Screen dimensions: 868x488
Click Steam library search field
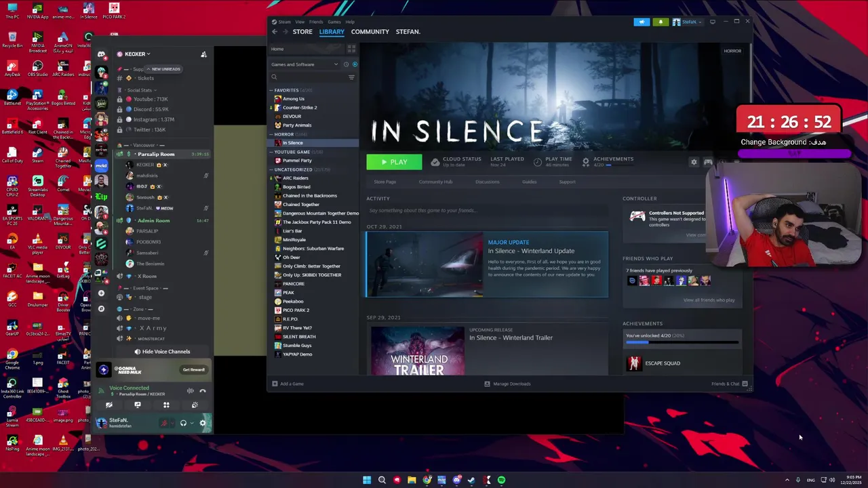point(309,77)
